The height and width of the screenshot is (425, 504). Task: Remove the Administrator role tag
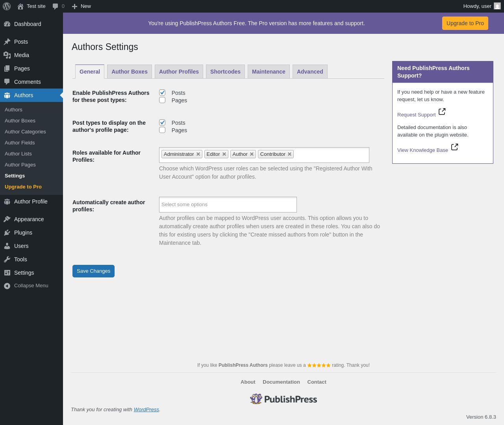198,154
